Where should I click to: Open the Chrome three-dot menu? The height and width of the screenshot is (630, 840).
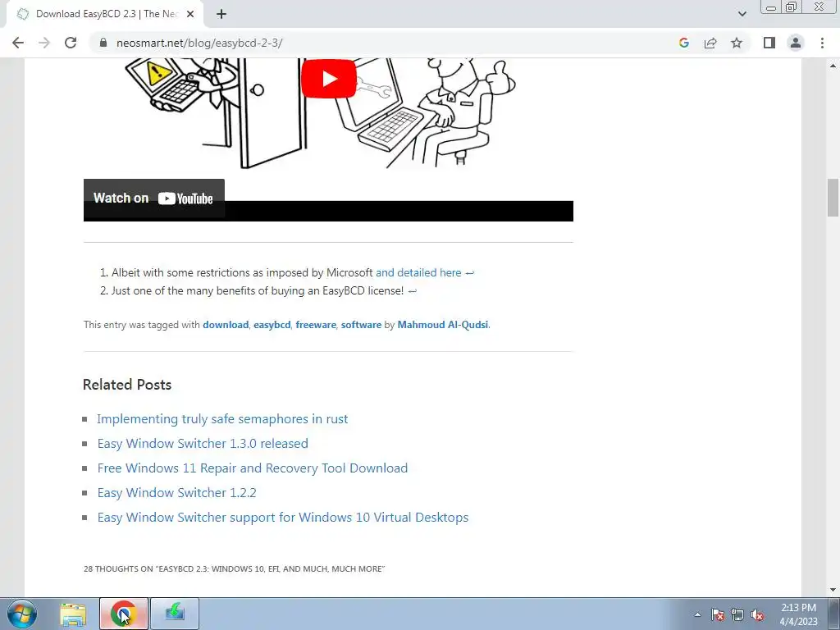tap(822, 43)
